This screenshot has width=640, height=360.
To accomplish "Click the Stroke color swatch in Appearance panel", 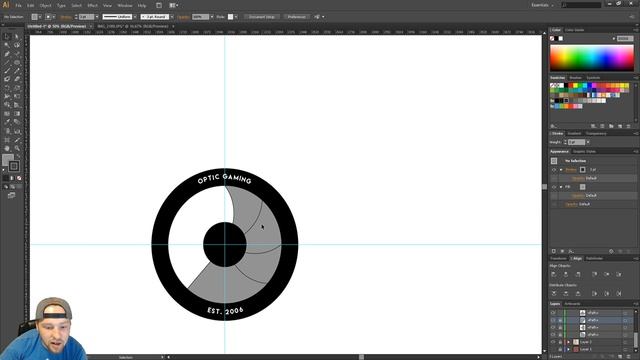I will (582, 170).
